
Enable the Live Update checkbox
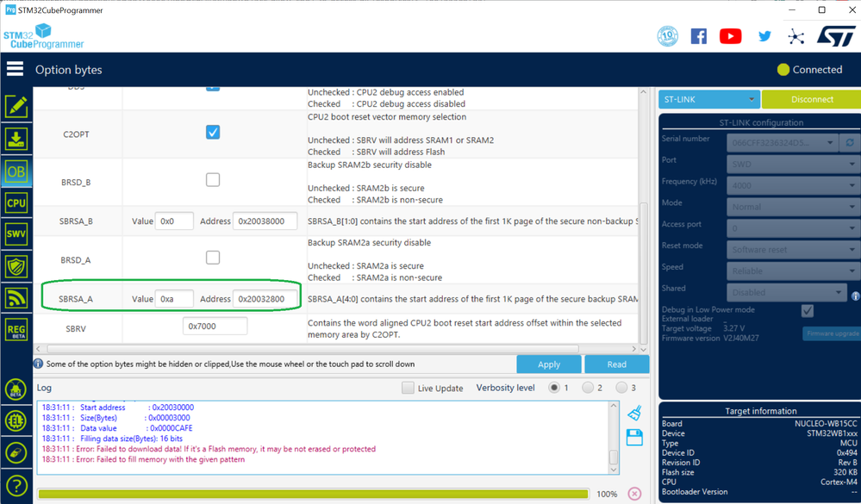(x=408, y=388)
